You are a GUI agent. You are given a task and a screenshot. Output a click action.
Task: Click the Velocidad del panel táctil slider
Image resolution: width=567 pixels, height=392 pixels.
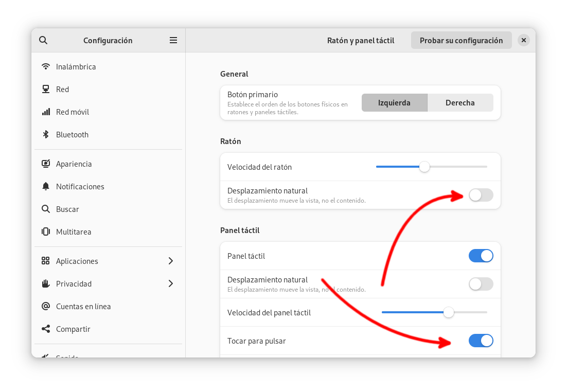(x=449, y=312)
